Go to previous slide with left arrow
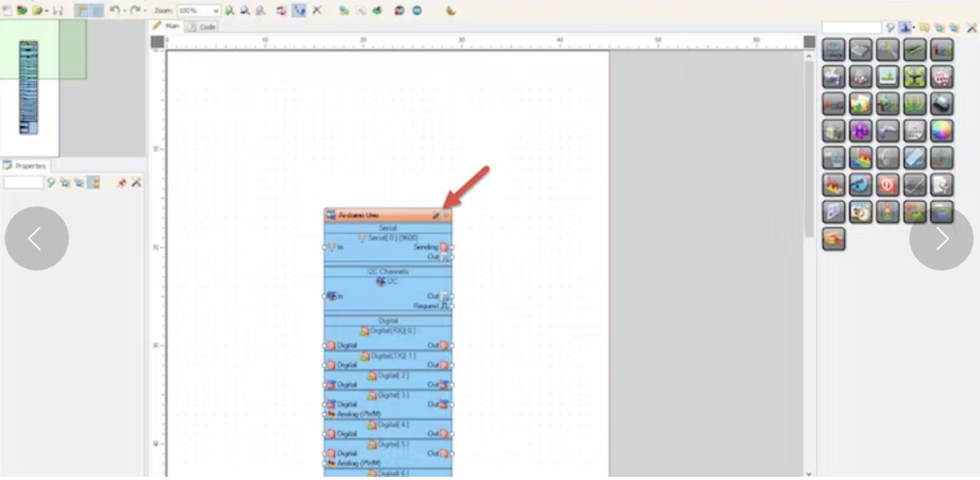The image size is (980, 480). (x=37, y=238)
